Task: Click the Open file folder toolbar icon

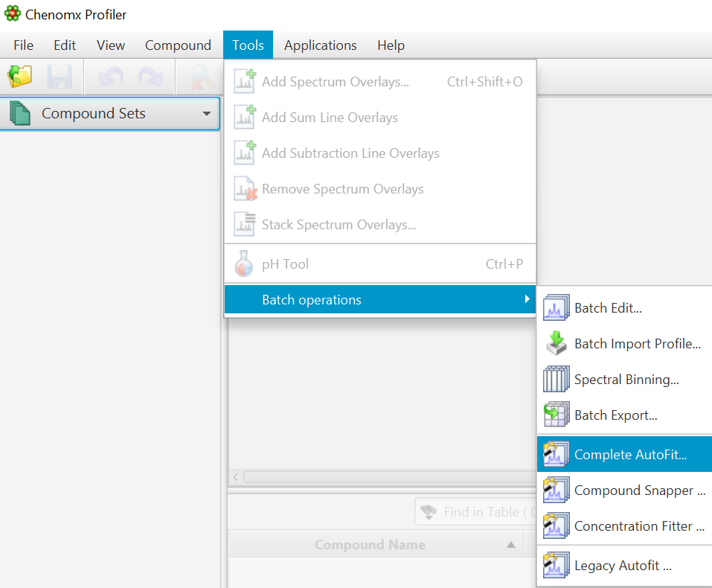Action: point(19,77)
